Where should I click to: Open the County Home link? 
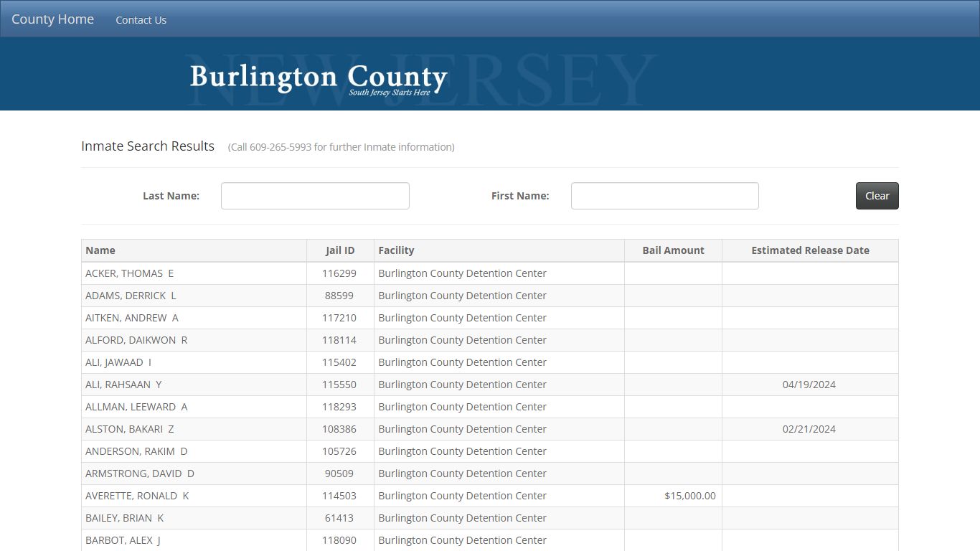(52, 19)
